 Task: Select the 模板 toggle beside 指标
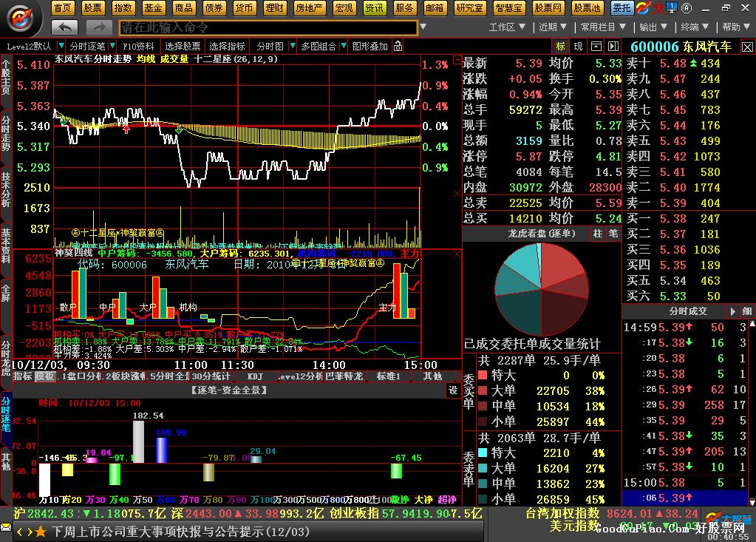tap(45, 376)
